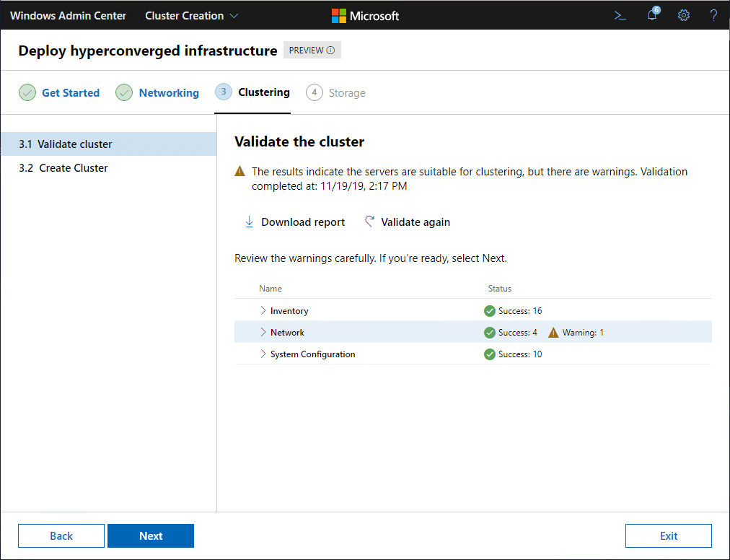This screenshot has width=730, height=560.
Task: Click the Next button
Action: click(x=151, y=535)
